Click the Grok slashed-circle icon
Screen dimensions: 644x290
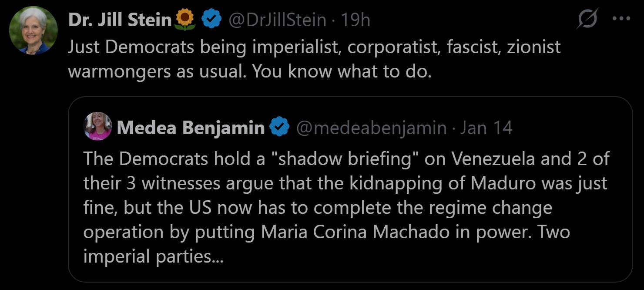tap(587, 19)
